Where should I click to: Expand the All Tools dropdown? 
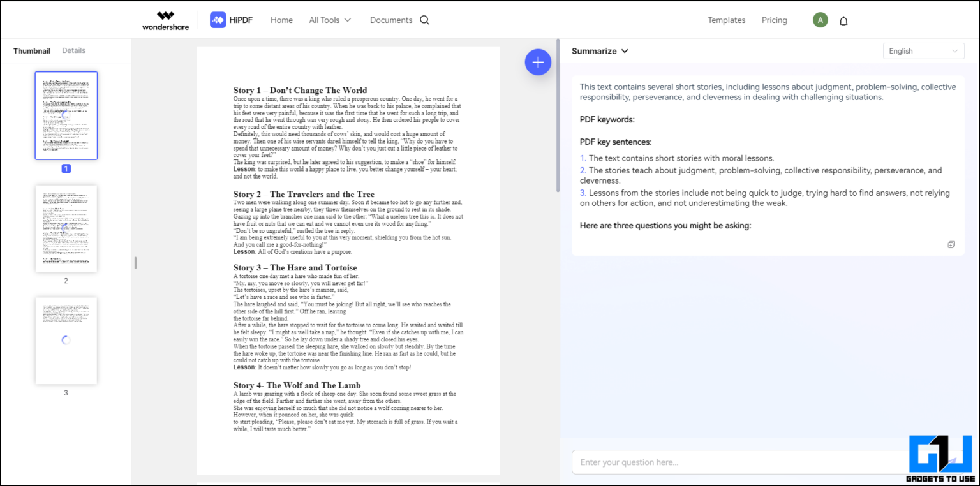tap(329, 20)
